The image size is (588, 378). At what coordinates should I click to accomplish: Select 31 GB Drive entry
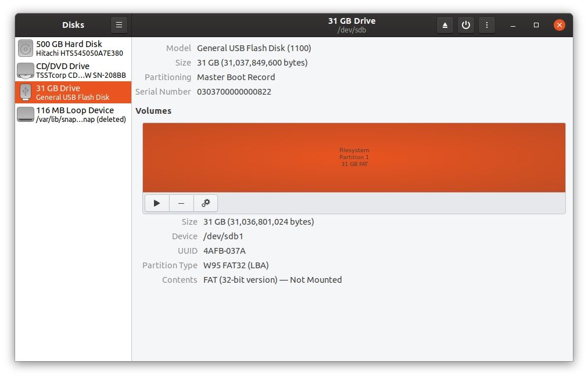73,92
